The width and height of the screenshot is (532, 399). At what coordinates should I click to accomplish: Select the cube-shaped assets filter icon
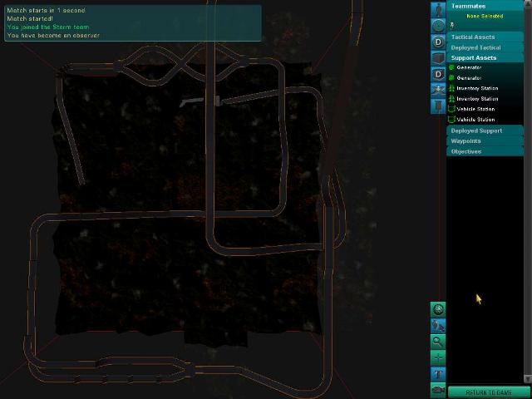pos(438,57)
